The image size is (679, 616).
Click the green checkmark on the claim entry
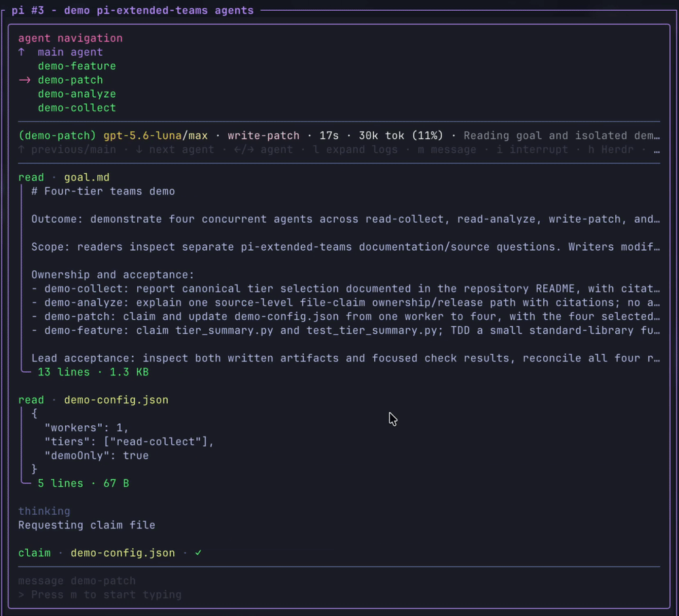click(x=198, y=553)
